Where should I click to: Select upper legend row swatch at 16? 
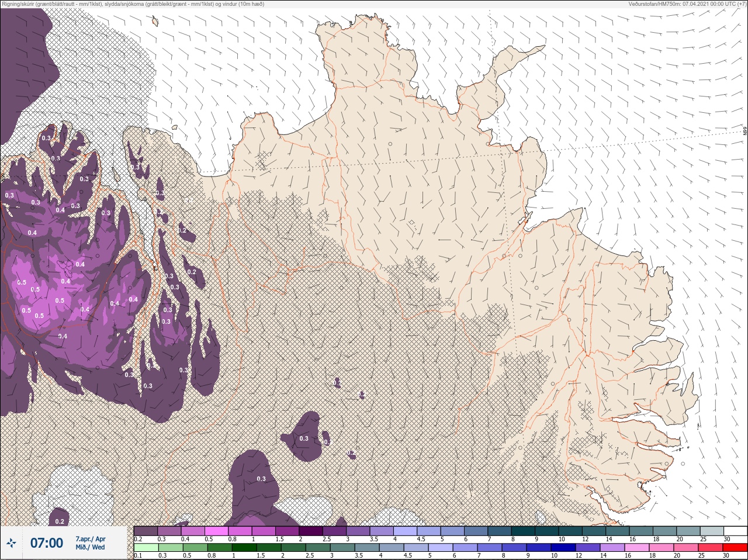[641, 531]
